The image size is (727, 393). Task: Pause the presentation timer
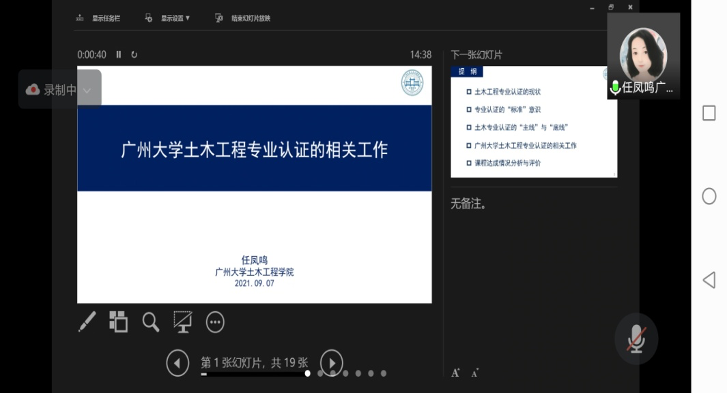click(119, 55)
